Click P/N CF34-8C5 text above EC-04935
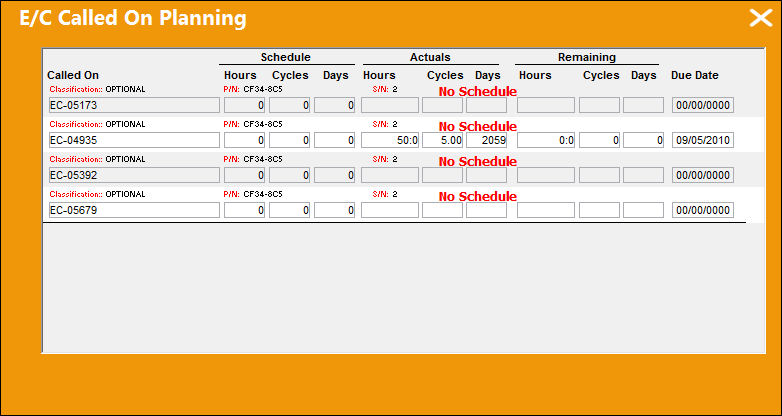The image size is (782, 416). coord(253,124)
